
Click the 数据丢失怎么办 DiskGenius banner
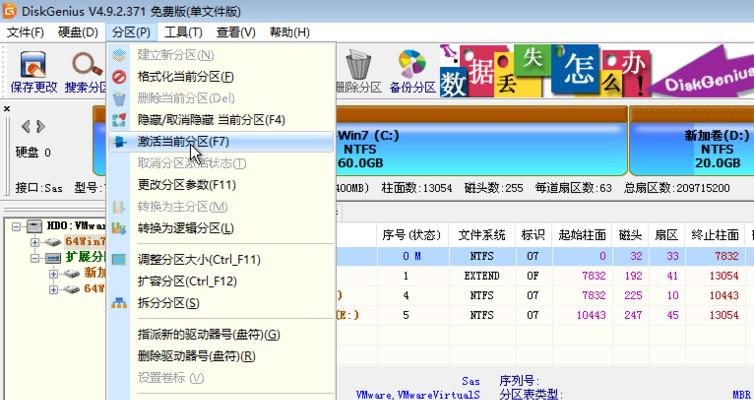597,70
